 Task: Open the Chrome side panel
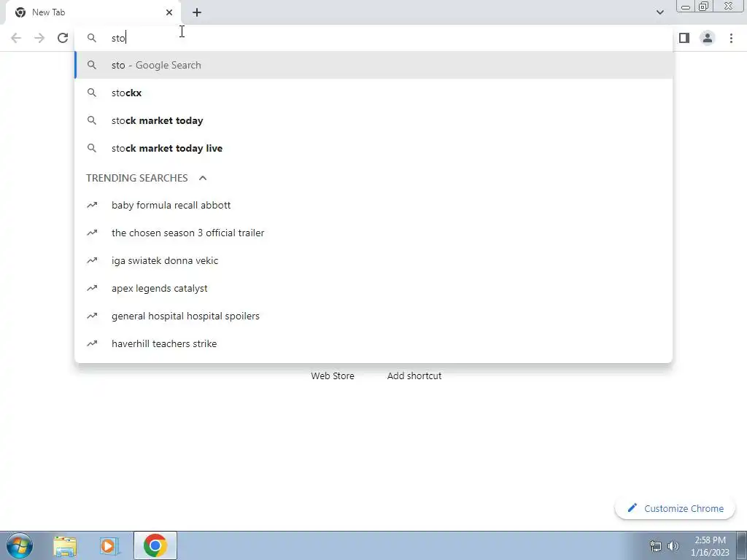point(684,38)
